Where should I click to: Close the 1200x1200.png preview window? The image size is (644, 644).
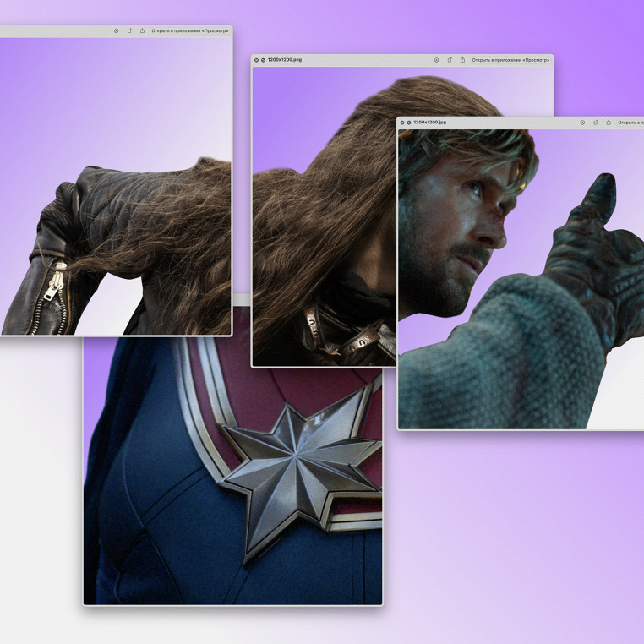[x=256, y=60]
